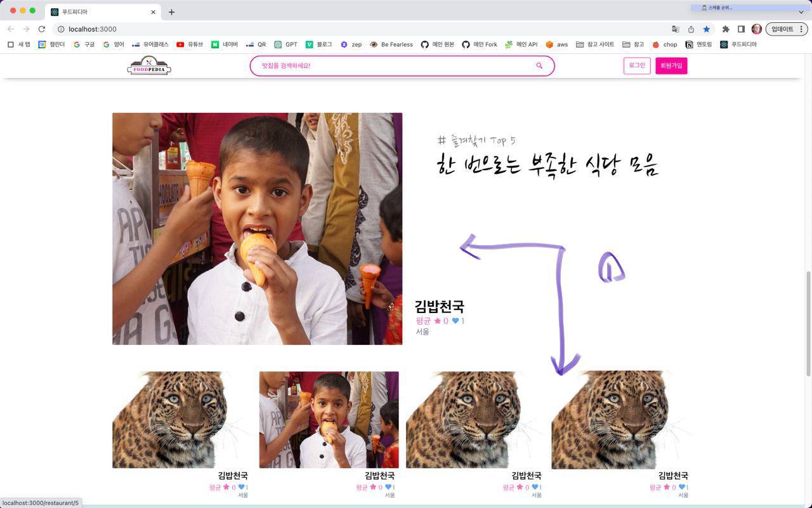Viewport: 812px width, 508px height.
Task: Open the new tab with plus button
Action: (171, 11)
